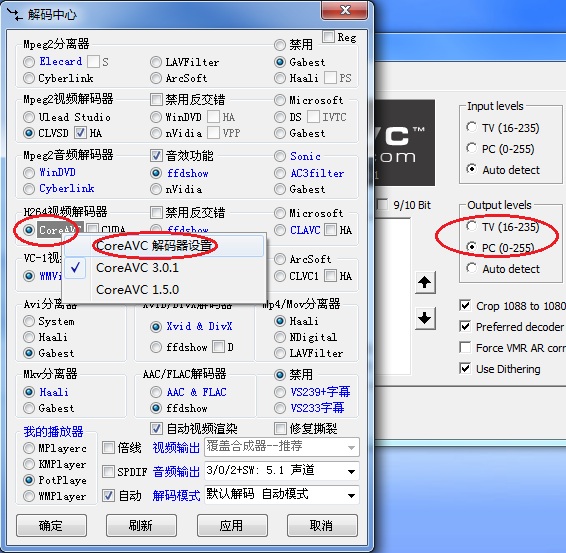This screenshot has height=553, width=566.
Task: Select Microsoft under H264视频解码器
Action: (x=280, y=213)
